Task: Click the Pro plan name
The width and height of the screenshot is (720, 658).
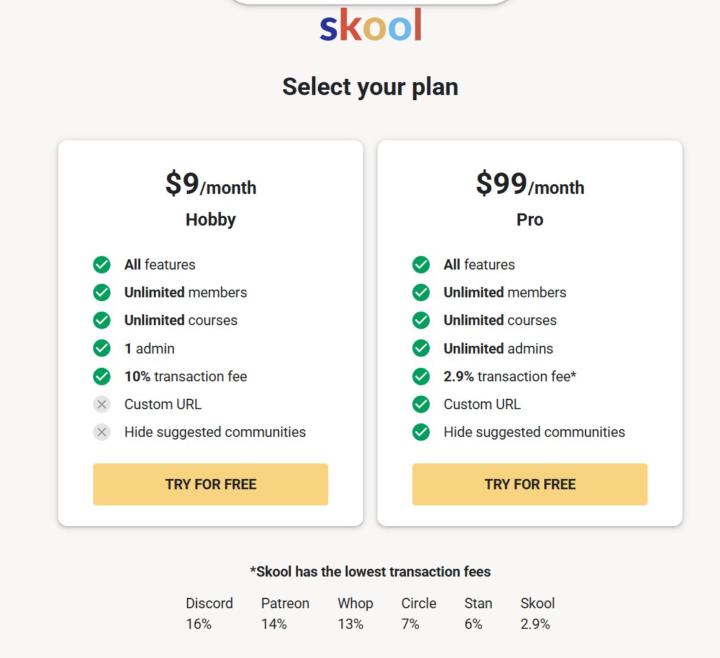Action: (x=529, y=220)
